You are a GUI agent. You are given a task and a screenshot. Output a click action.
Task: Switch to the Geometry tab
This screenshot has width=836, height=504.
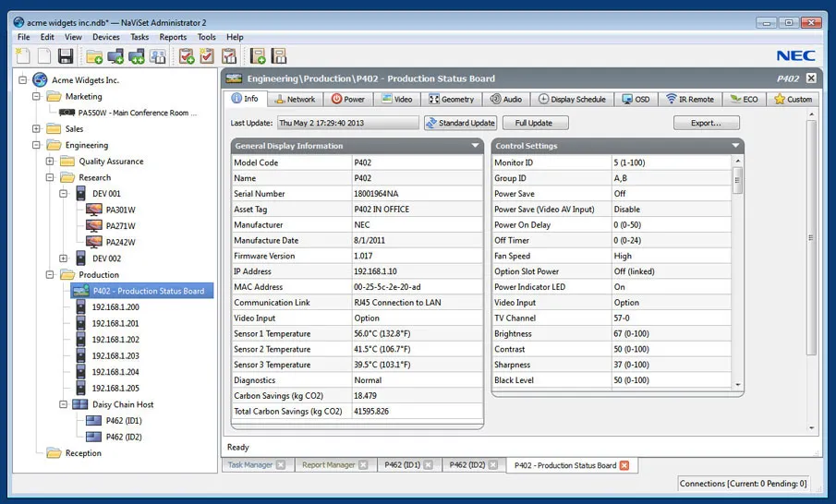tap(451, 99)
